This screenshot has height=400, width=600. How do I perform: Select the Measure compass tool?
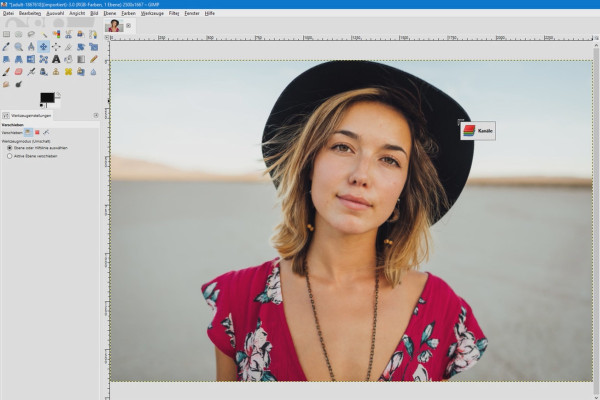coord(31,47)
